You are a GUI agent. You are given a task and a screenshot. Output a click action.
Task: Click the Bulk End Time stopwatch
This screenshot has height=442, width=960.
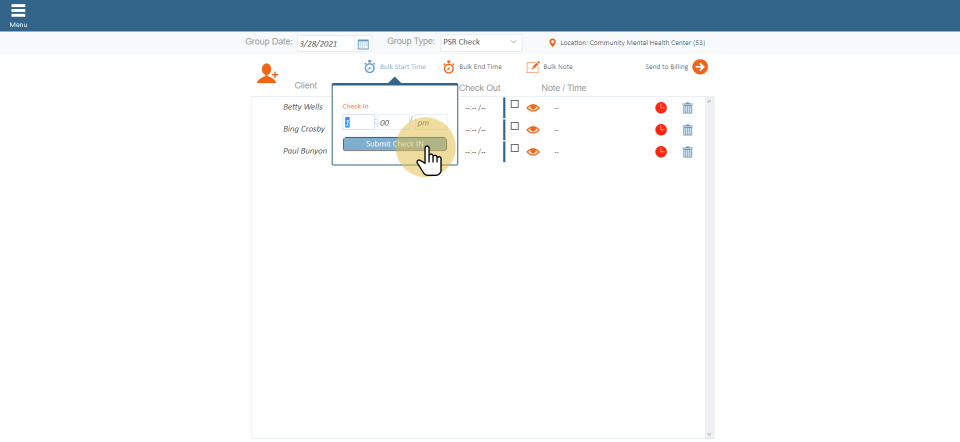point(449,67)
